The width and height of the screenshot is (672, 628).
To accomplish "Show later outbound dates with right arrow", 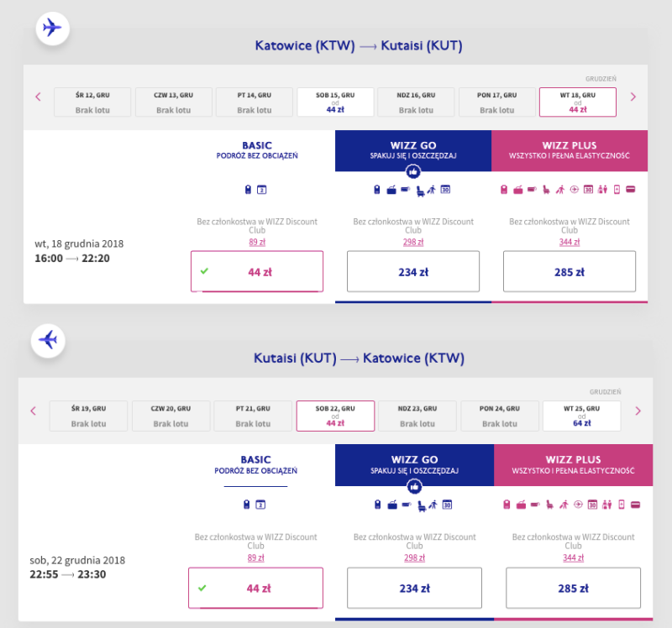I will click(633, 97).
